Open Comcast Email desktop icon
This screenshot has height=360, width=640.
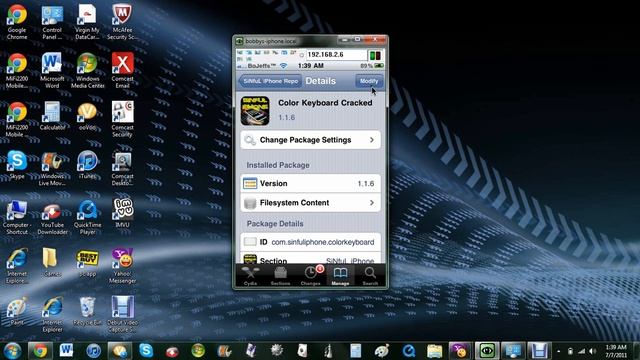click(x=122, y=71)
